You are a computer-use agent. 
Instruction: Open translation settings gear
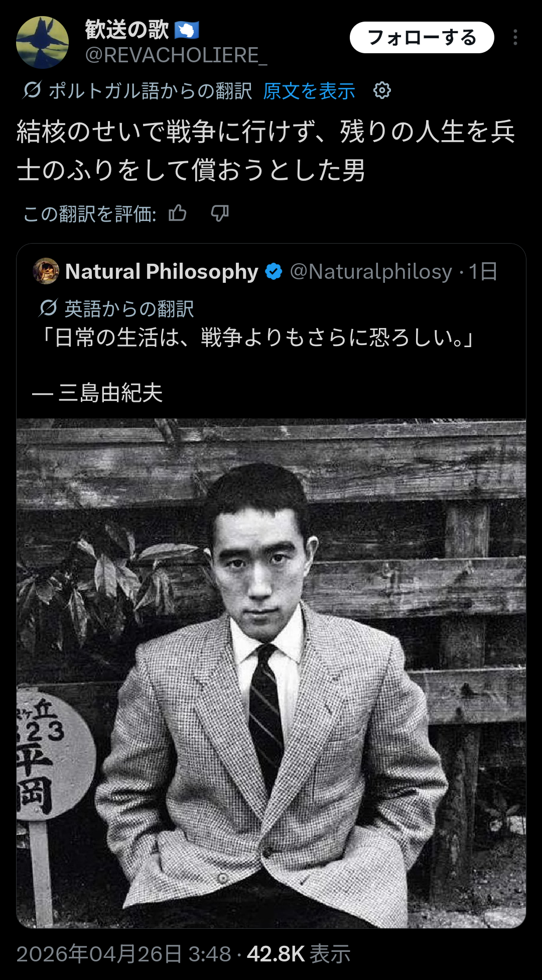[x=382, y=90]
